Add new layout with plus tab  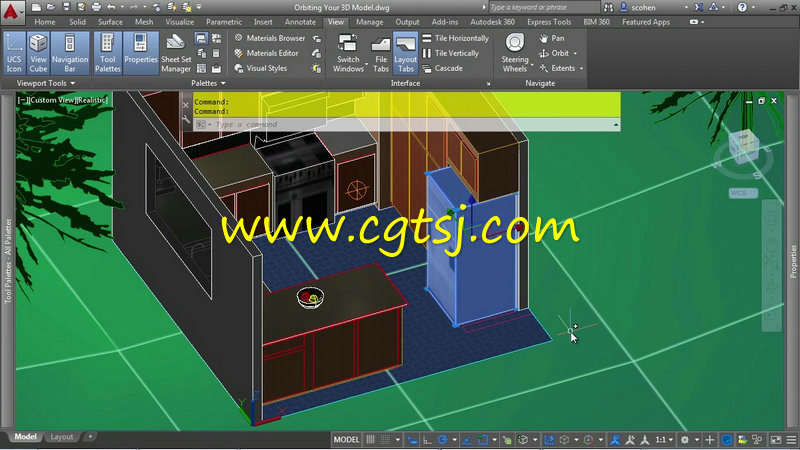90,437
